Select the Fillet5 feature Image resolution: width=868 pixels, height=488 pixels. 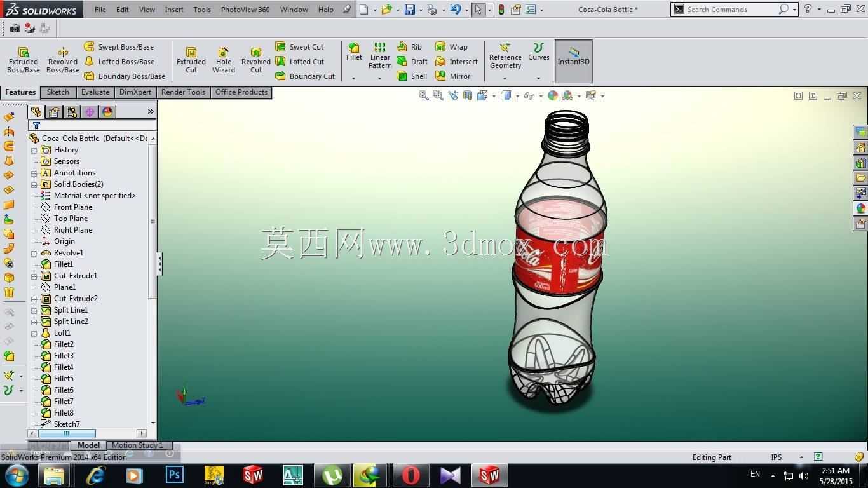(x=64, y=379)
